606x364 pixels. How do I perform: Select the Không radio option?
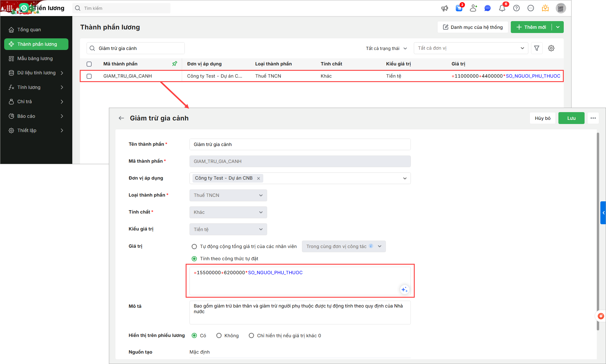pos(219,335)
